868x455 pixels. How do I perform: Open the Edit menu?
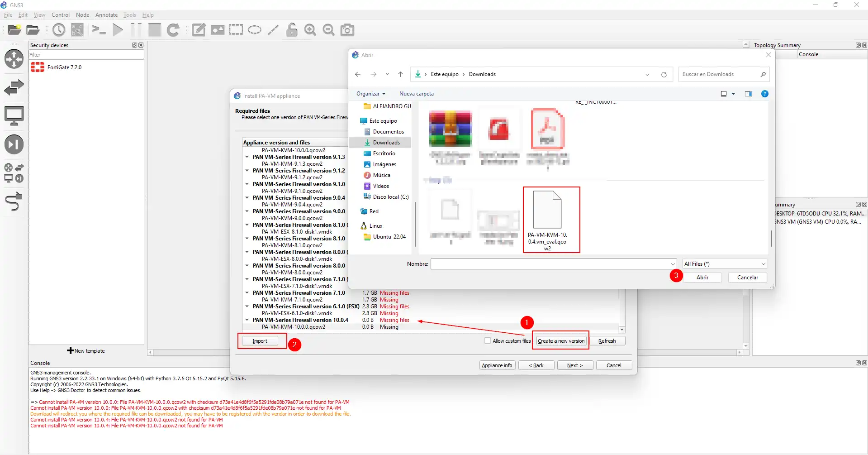[x=23, y=15]
